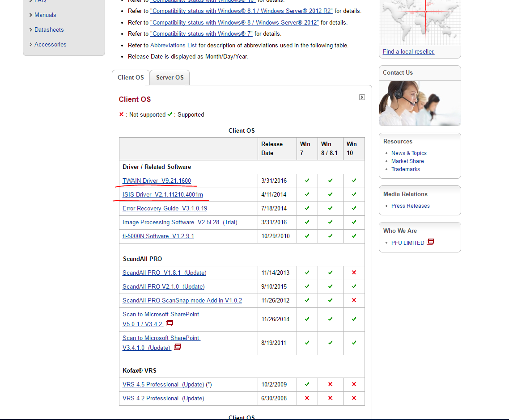Click the Win 8 / 8.1 column header
This screenshot has width=509, height=420.
[x=330, y=148]
